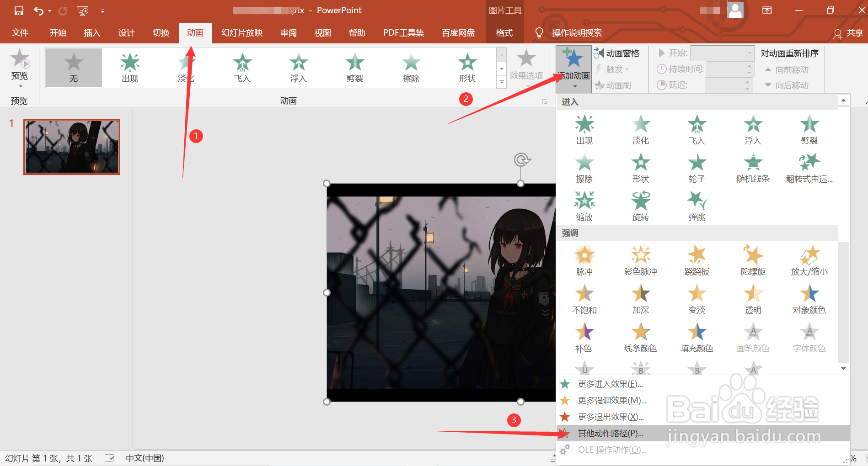Open the 动画 group dialog launcher
The image size is (868, 466).
[545, 101]
